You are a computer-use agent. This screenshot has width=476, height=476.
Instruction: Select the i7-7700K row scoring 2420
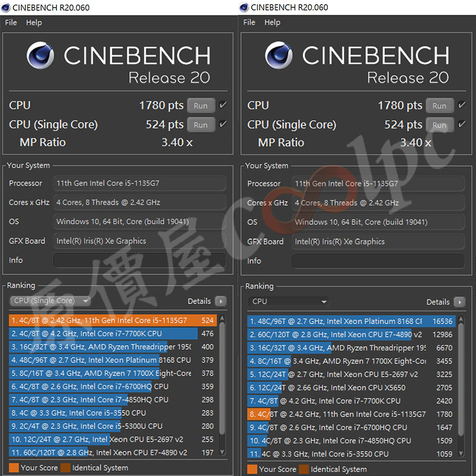click(352, 401)
